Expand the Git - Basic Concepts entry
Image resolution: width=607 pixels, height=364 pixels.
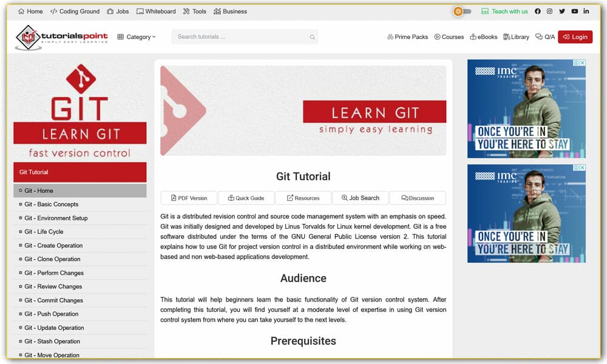point(51,204)
